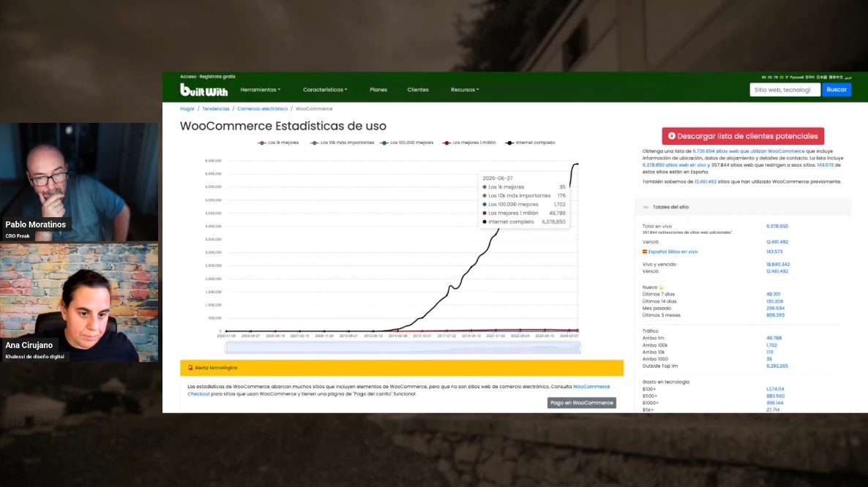Open the Características dropdown menu
The width and height of the screenshot is (868, 487).
[325, 89]
